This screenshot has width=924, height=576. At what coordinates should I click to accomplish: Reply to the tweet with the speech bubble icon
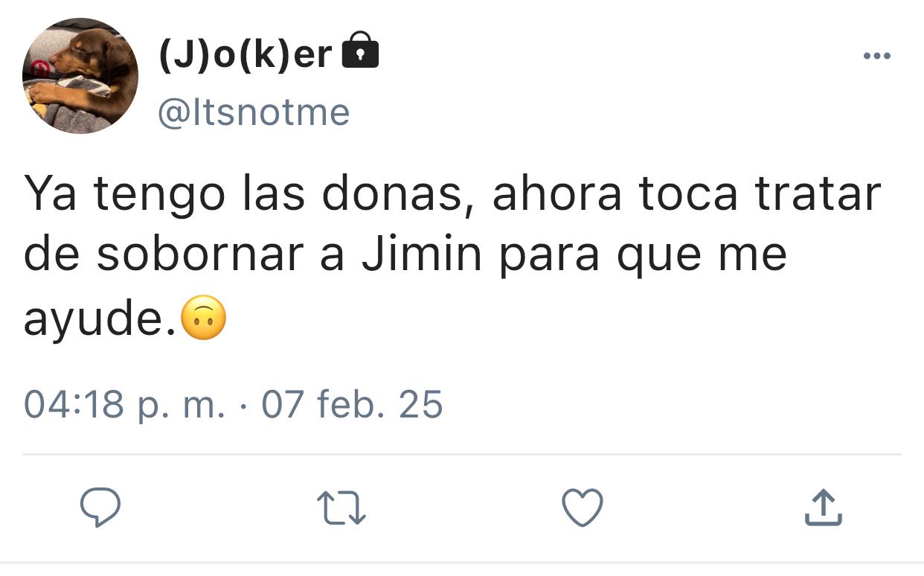[x=100, y=508]
